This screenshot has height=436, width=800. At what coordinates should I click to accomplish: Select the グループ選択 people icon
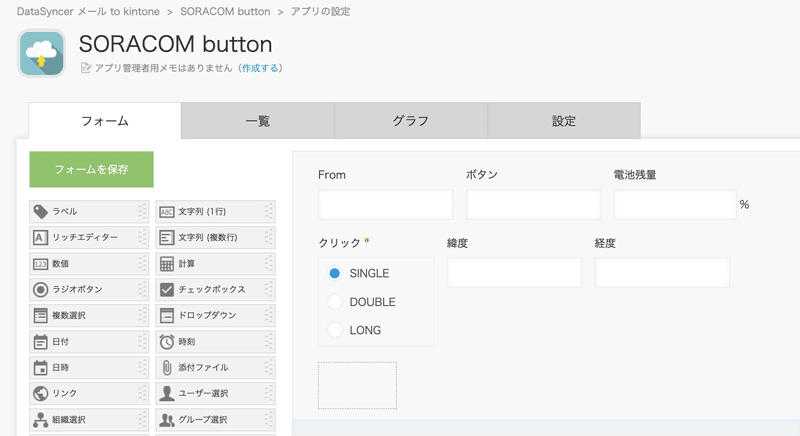[x=167, y=420]
